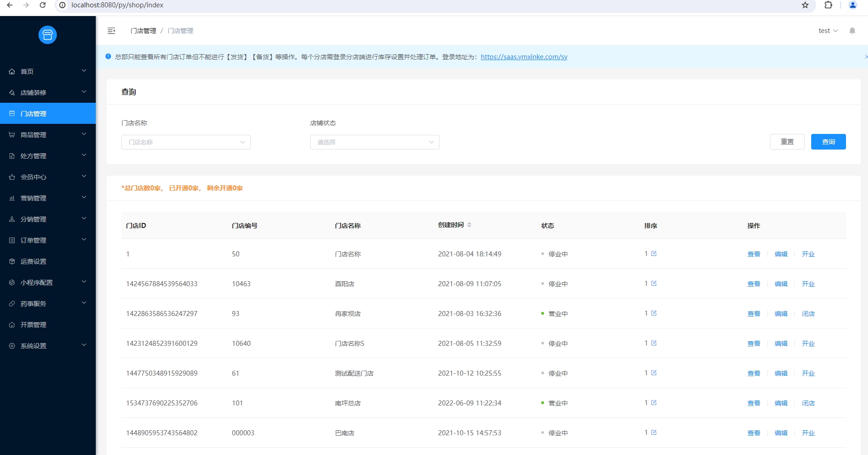Viewport: 868px width, 455px height.
Task: Edit sort value for 门店名称 row
Action: click(x=654, y=254)
